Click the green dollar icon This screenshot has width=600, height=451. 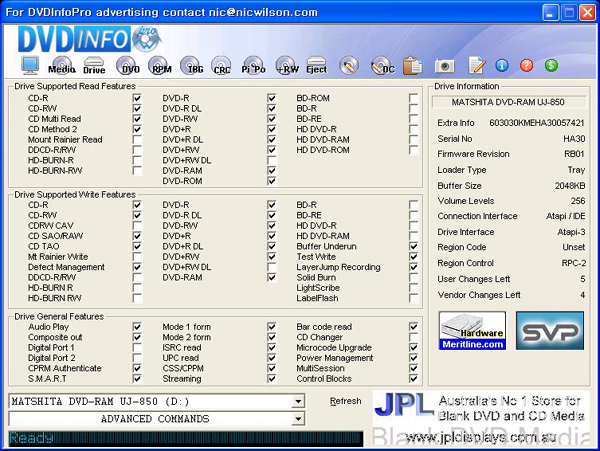[x=551, y=65]
